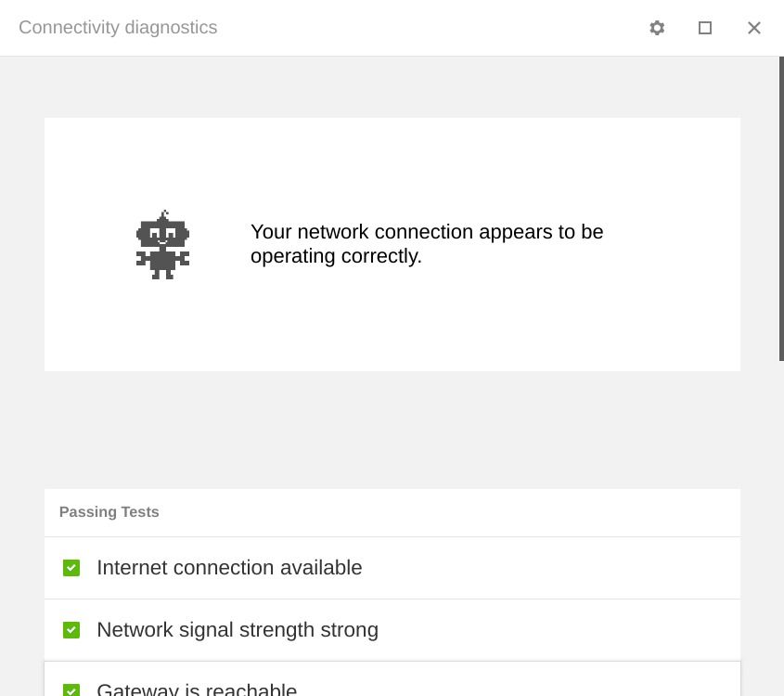Image resolution: width=784 pixels, height=696 pixels.
Task: Click the network status summary message
Action: click(427, 244)
